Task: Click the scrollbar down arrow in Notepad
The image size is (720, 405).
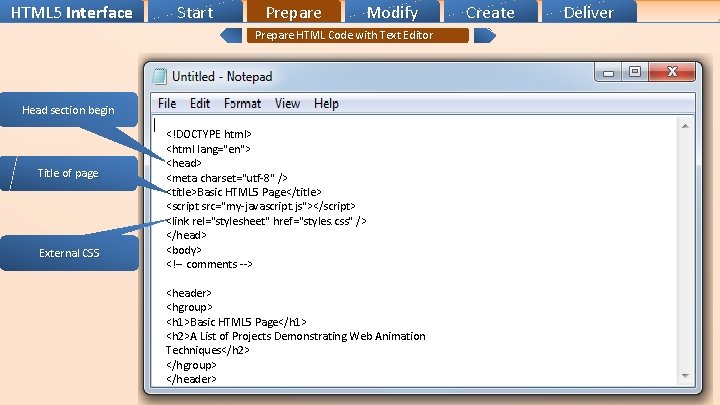Action: [x=685, y=376]
